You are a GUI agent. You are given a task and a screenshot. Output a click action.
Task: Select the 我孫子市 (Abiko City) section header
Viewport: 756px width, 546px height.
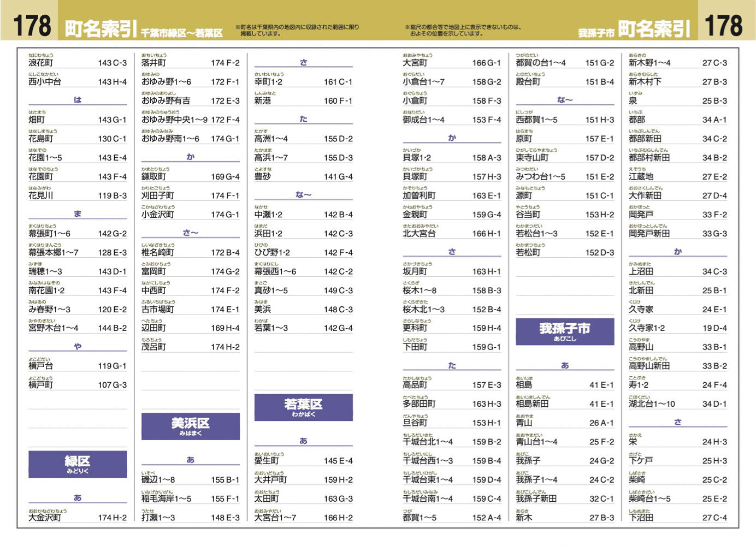tap(565, 331)
